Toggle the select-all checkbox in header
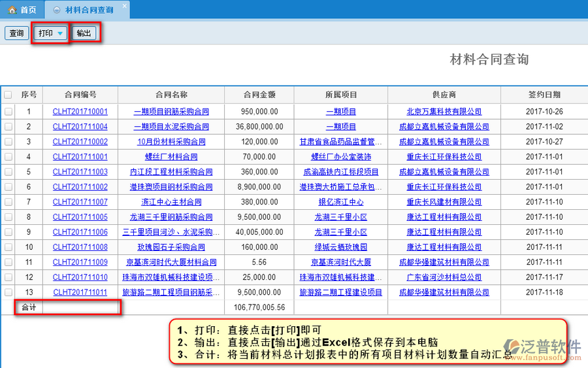The width and height of the screenshot is (588, 368). point(8,95)
